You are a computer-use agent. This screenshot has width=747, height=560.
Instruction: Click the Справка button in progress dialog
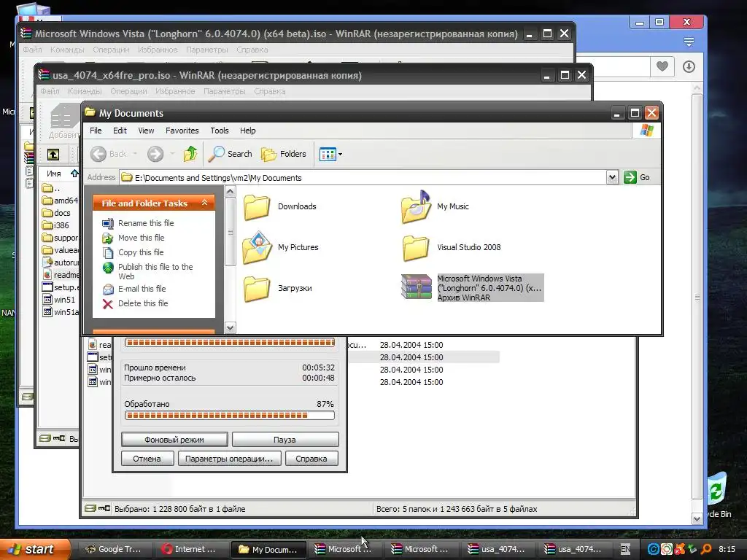coord(311,459)
